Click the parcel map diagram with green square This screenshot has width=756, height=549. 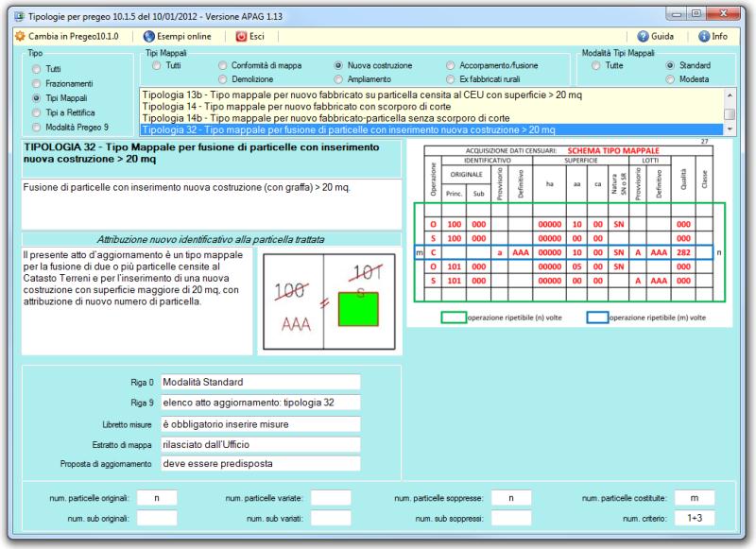coord(329,301)
